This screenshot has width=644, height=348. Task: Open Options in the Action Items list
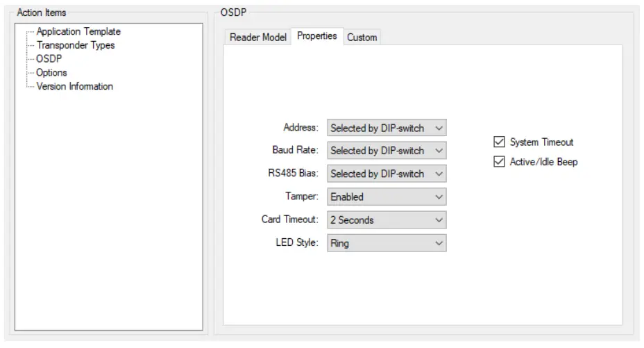51,72
